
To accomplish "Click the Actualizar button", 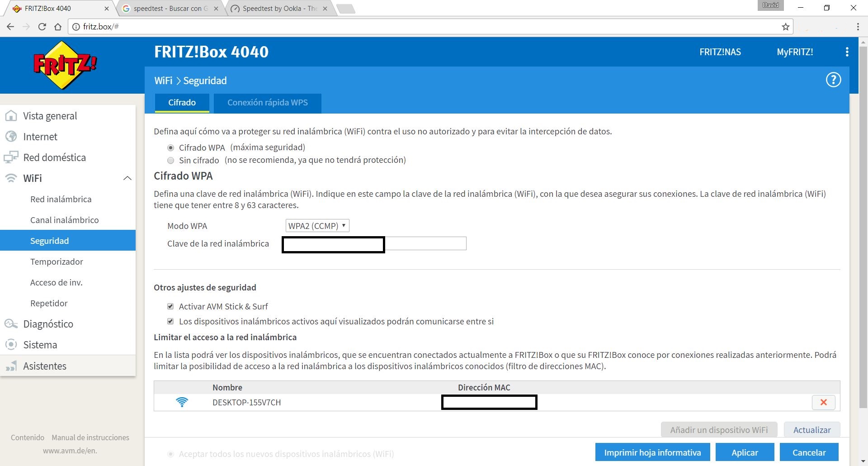I will [811, 430].
